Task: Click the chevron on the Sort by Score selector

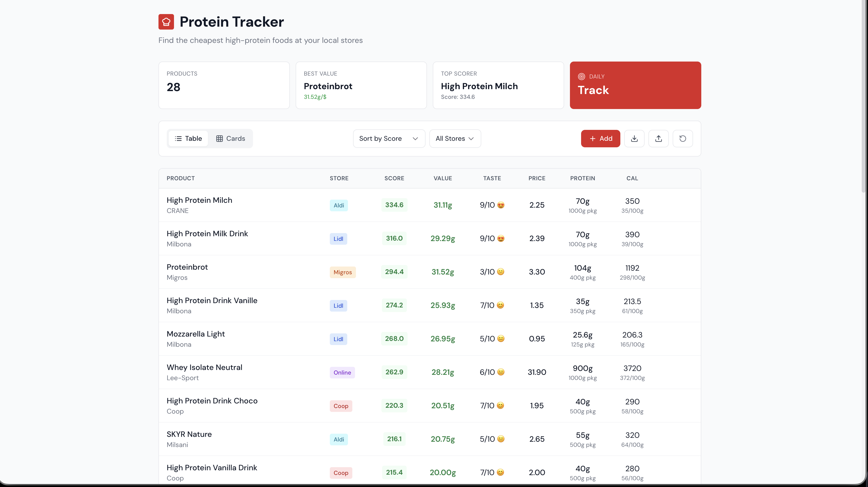Action: point(416,139)
